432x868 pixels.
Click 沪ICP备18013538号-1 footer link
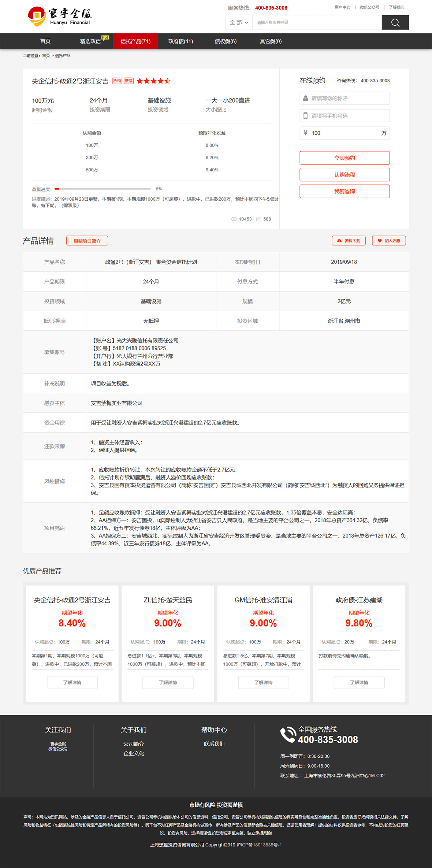[259, 845]
